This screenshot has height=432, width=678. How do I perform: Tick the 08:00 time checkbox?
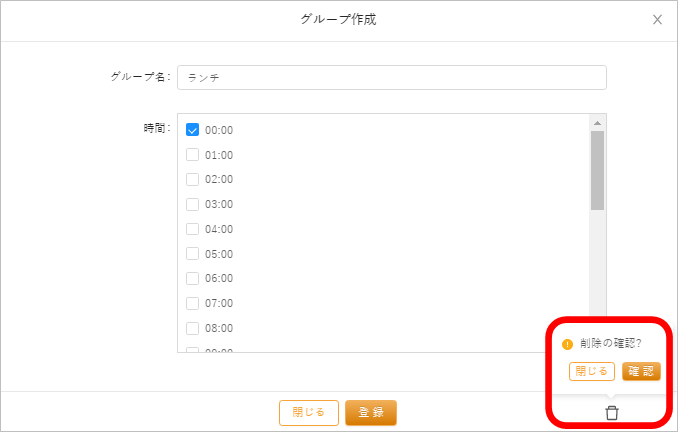(x=193, y=328)
